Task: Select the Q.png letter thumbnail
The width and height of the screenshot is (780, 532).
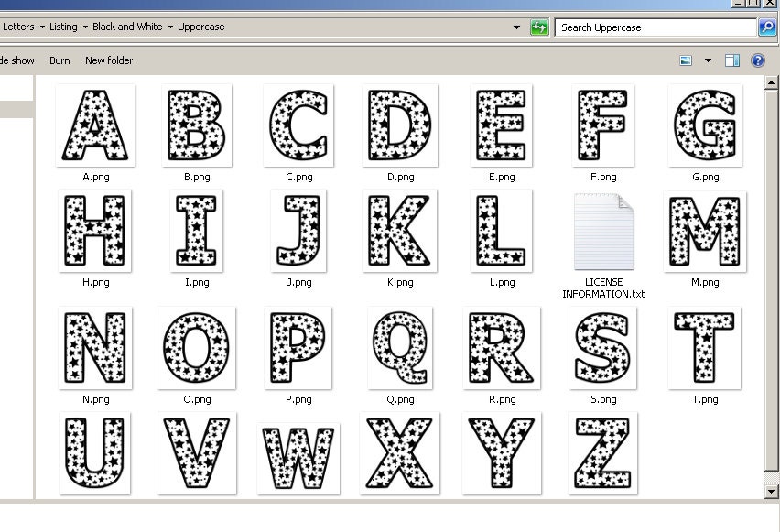Action: 399,350
